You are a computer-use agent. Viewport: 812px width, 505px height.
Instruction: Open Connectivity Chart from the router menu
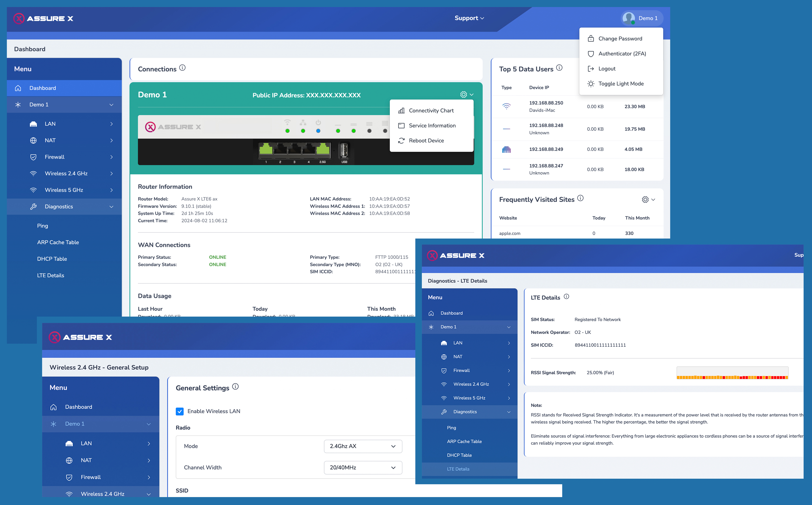(431, 111)
